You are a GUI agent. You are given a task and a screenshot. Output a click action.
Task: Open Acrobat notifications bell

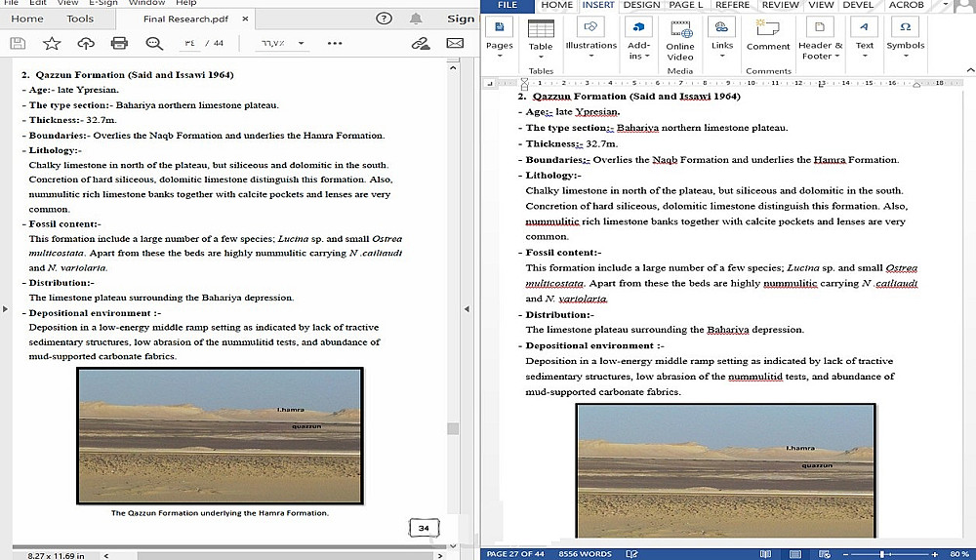[417, 19]
